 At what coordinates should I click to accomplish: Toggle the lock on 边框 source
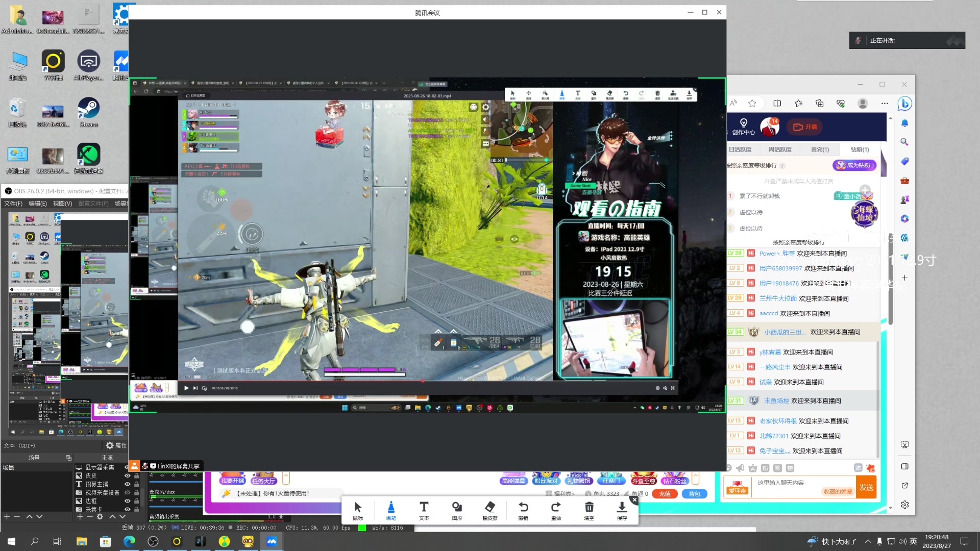pos(136,501)
